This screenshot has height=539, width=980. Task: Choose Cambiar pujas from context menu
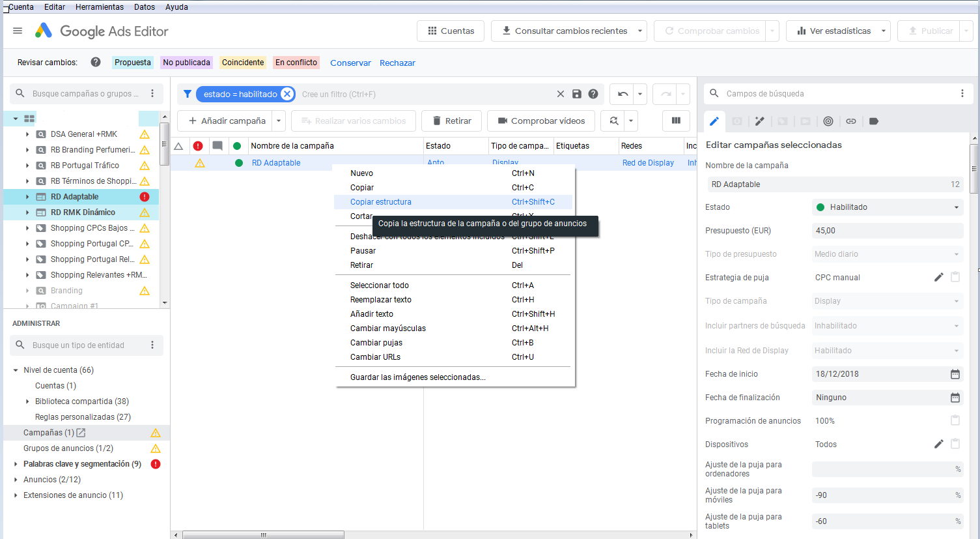pyautogui.click(x=454, y=343)
